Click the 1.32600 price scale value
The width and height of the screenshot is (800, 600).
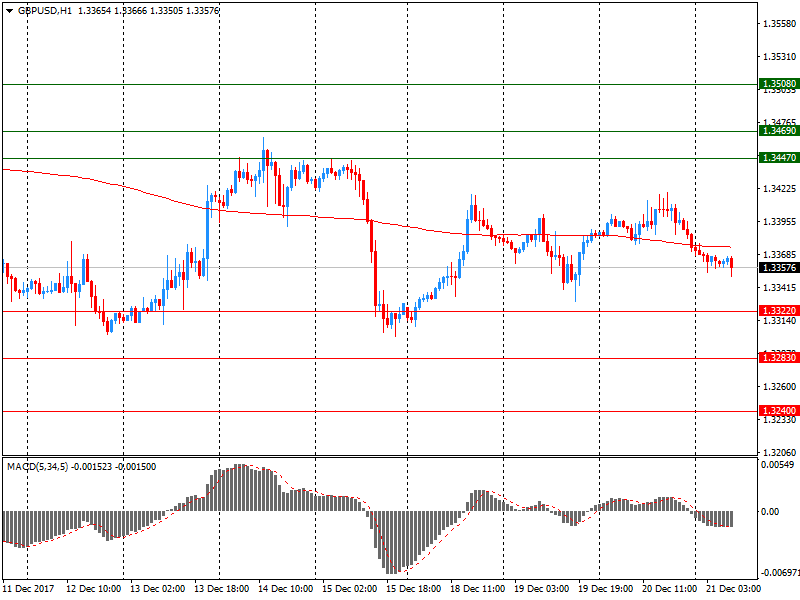pos(779,386)
